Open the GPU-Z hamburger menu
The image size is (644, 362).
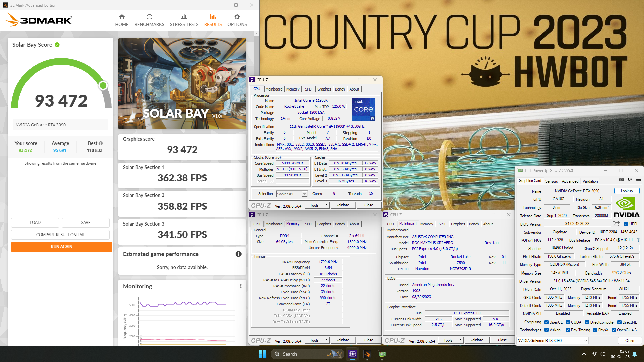point(638,180)
